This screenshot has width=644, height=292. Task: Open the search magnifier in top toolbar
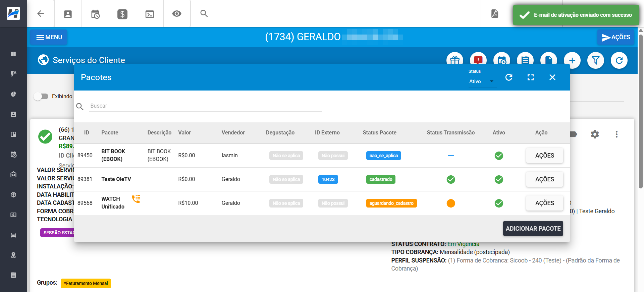coord(204,14)
